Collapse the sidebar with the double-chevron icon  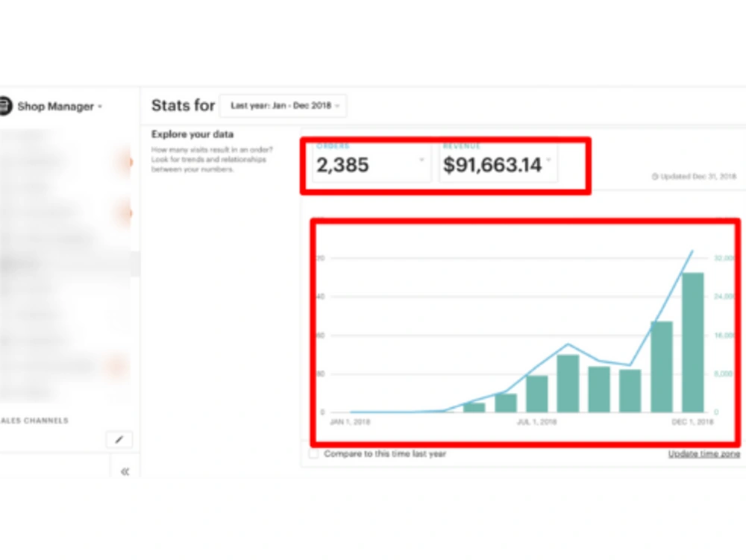[x=125, y=471]
